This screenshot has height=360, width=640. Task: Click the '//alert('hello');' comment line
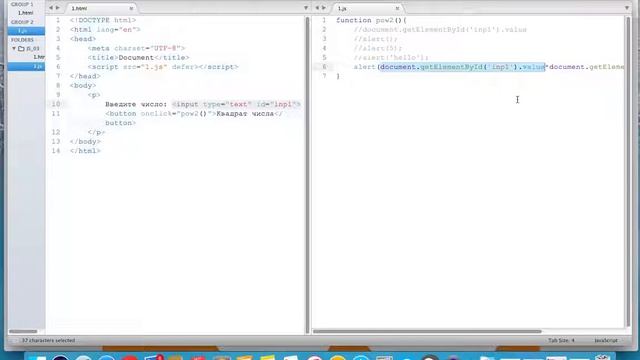pos(391,58)
